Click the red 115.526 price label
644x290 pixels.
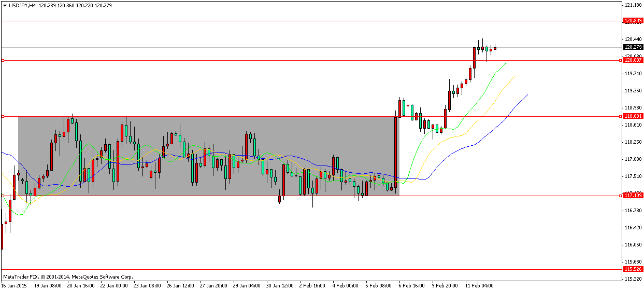click(x=633, y=270)
